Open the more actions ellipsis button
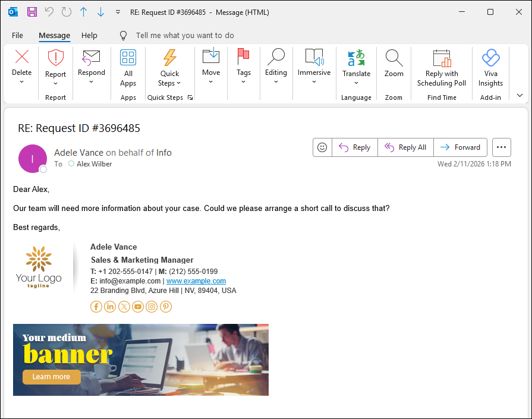532x419 pixels. pos(502,147)
